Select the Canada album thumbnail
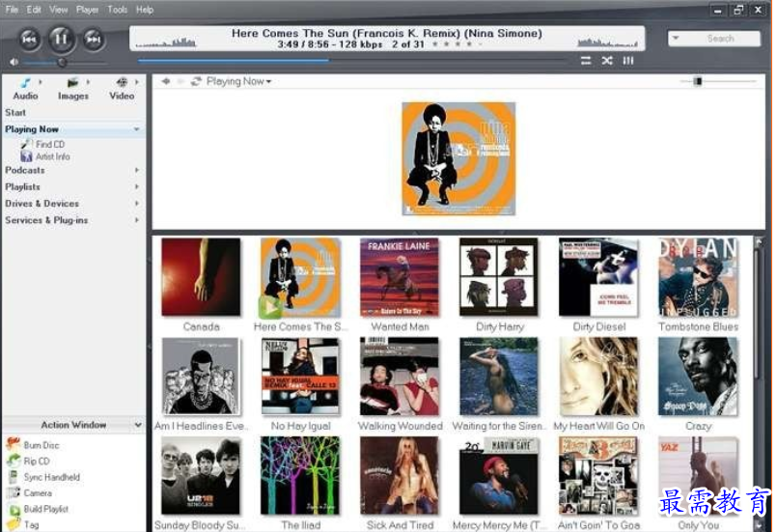The image size is (777, 532). coord(201,277)
